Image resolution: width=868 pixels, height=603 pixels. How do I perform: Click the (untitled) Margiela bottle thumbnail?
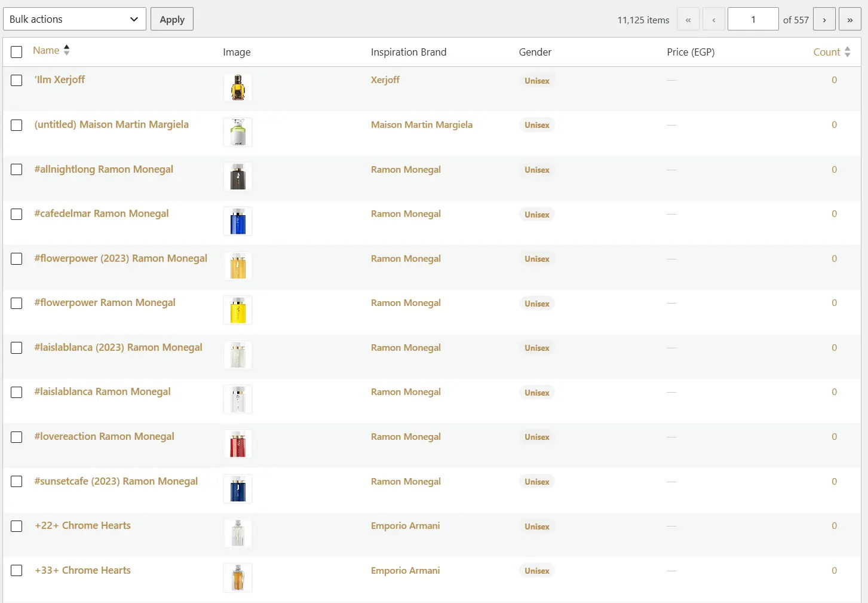(x=238, y=132)
